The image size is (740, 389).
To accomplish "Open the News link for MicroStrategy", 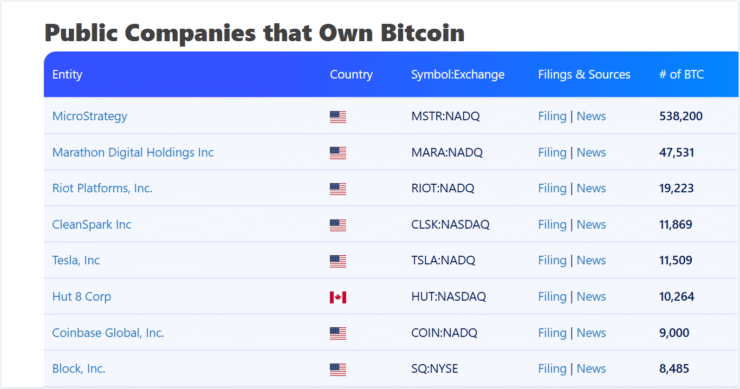I will coord(591,116).
